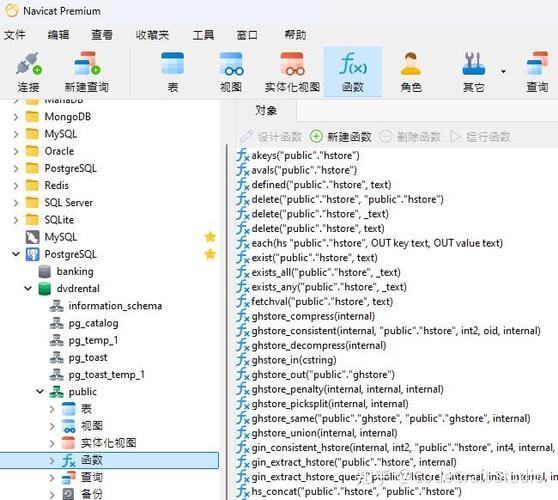Viewport: 558px width, 500px height.
Task: Select the information_schema schema
Action: pos(115,306)
